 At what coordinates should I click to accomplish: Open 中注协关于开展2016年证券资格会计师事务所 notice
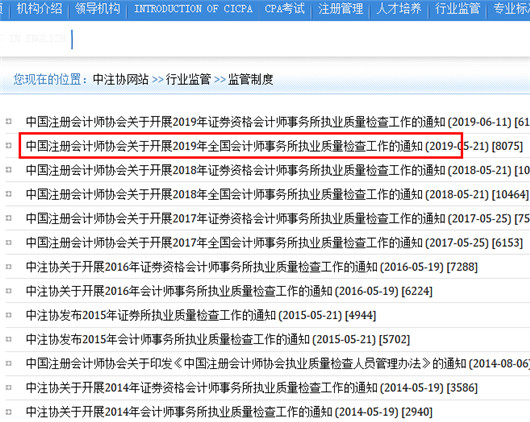(x=251, y=267)
